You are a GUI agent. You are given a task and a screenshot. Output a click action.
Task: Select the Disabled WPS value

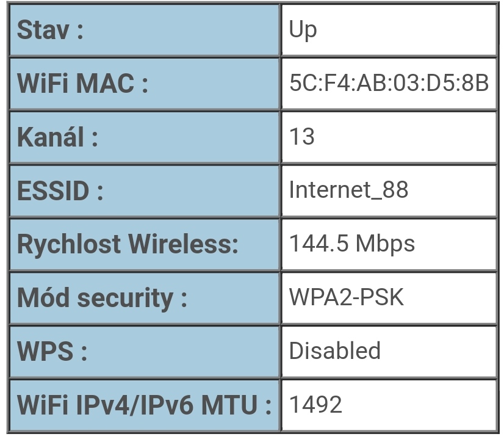point(335,350)
